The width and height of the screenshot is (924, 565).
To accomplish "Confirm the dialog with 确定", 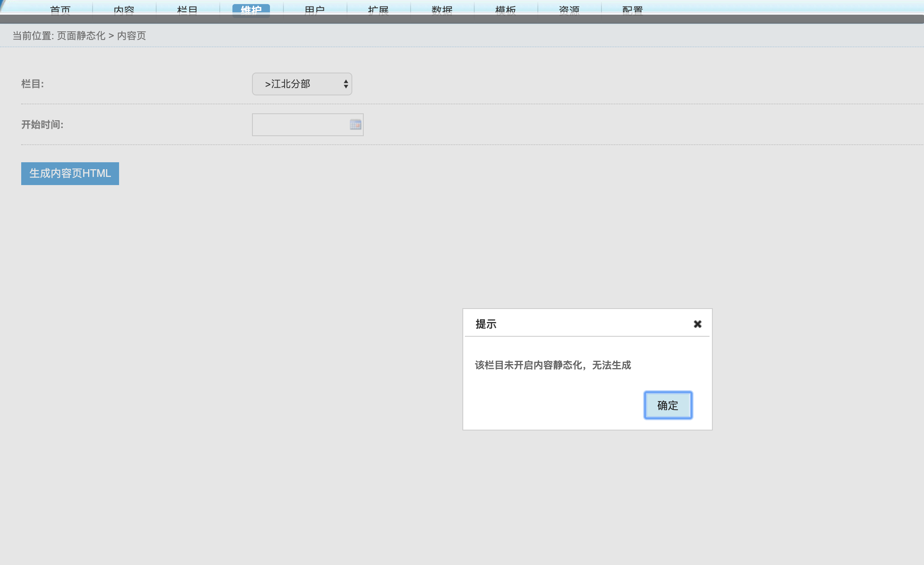I will coord(668,405).
